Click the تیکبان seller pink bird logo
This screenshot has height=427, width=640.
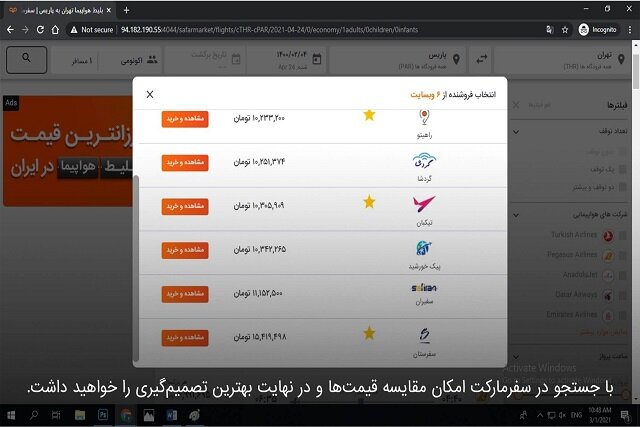[424, 204]
